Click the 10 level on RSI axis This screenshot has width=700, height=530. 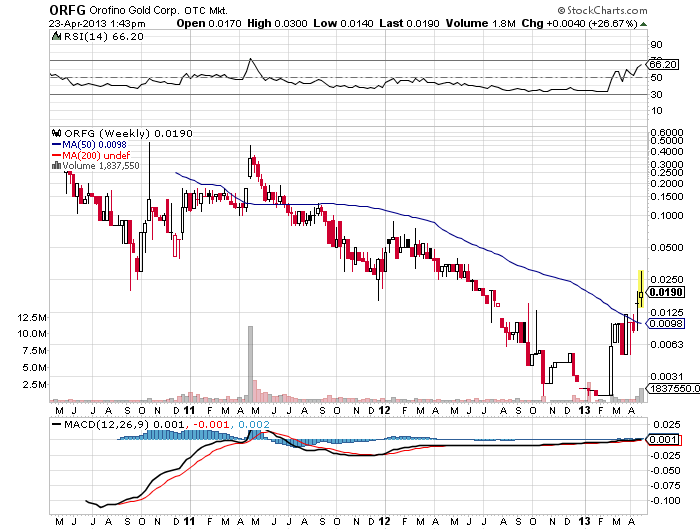tap(657, 111)
